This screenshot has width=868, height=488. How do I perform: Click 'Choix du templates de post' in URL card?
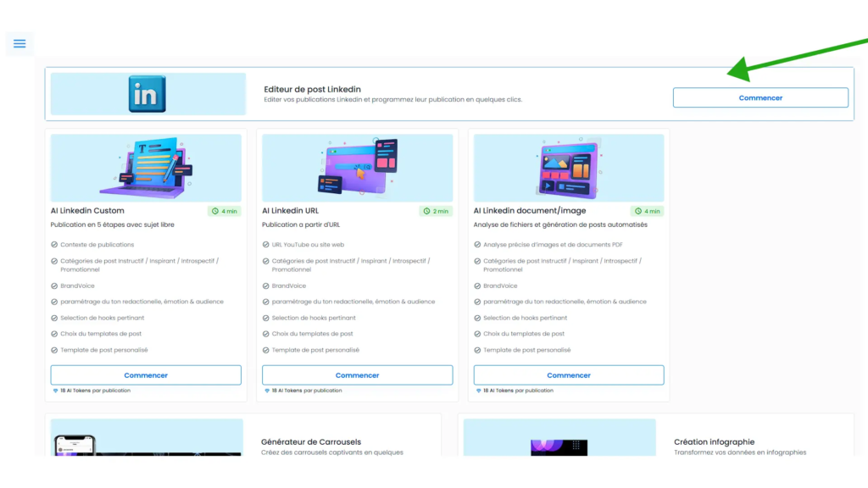tap(312, 334)
